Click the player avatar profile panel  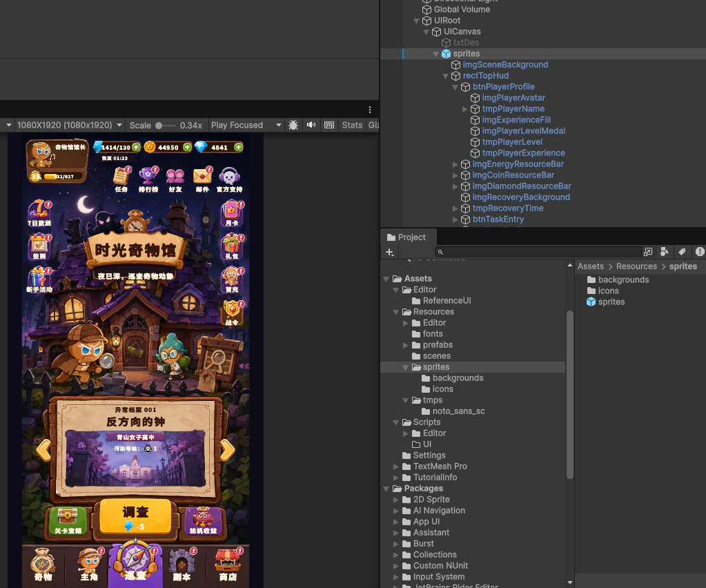[x=57, y=161]
